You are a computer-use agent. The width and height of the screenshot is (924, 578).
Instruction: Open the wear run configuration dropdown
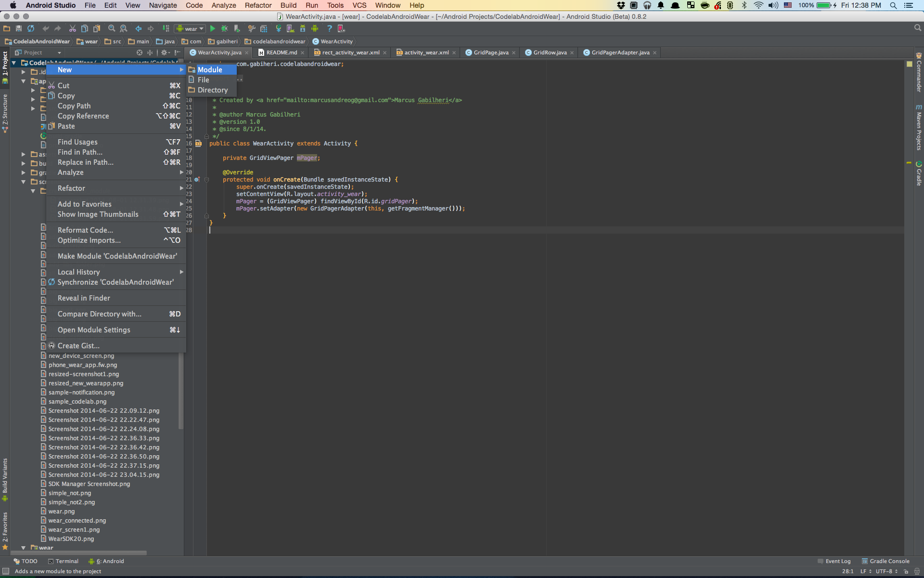[191, 29]
